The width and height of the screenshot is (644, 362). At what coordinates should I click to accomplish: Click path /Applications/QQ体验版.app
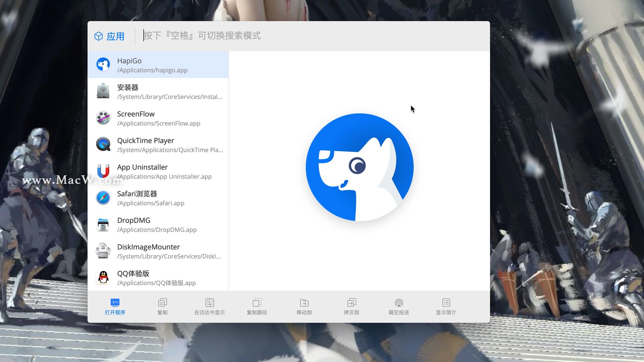pyautogui.click(x=156, y=283)
